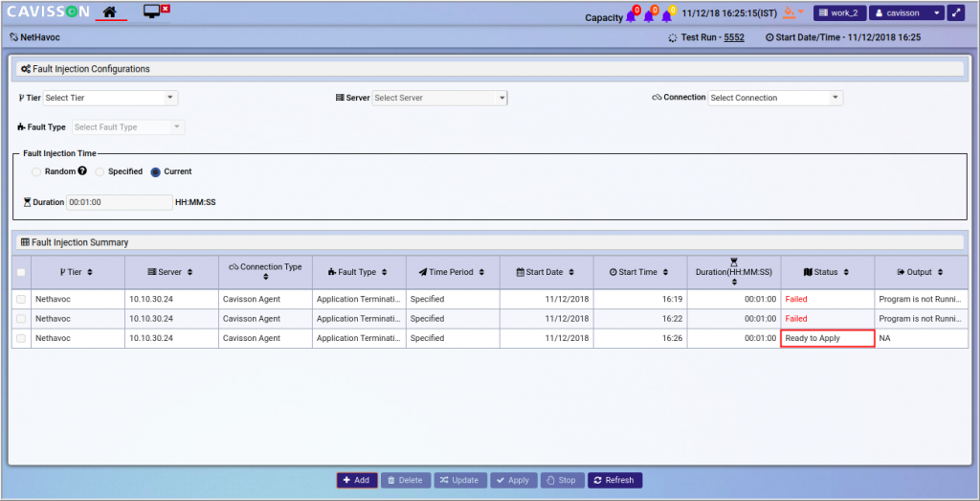Screen dimensions: 980x501
Task: Click the full-screen expand arrows icon
Action: point(956,12)
